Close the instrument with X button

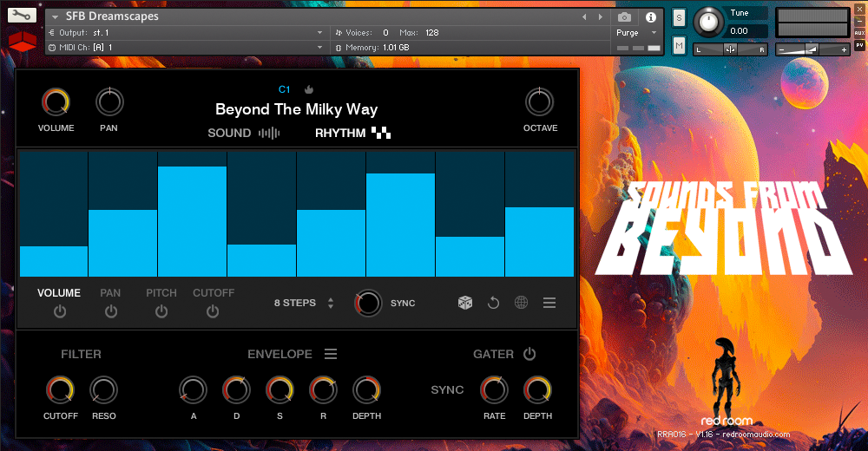coord(859,9)
